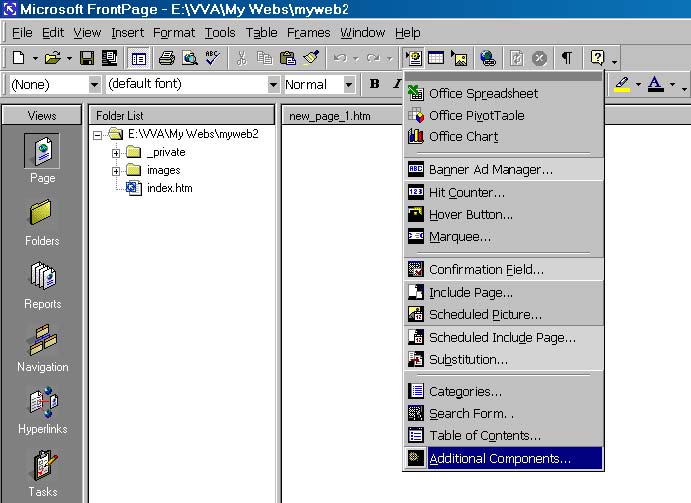Viewport: 691px width, 503px height.
Task: Click the FrontPage Help question icon
Action: pos(597,58)
